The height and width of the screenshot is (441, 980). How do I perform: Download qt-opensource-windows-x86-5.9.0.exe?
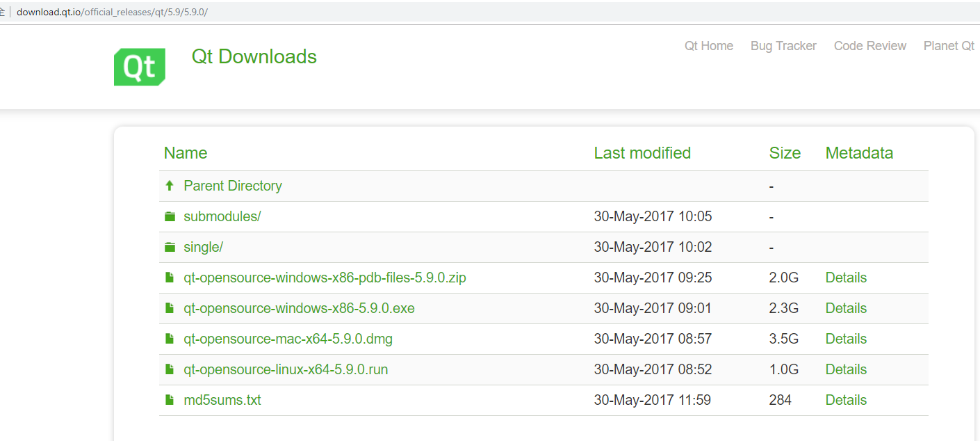[299, 308]
